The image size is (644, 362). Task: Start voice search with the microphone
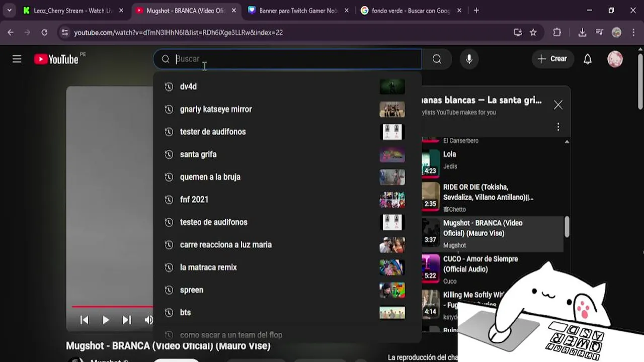click(469, 59)
